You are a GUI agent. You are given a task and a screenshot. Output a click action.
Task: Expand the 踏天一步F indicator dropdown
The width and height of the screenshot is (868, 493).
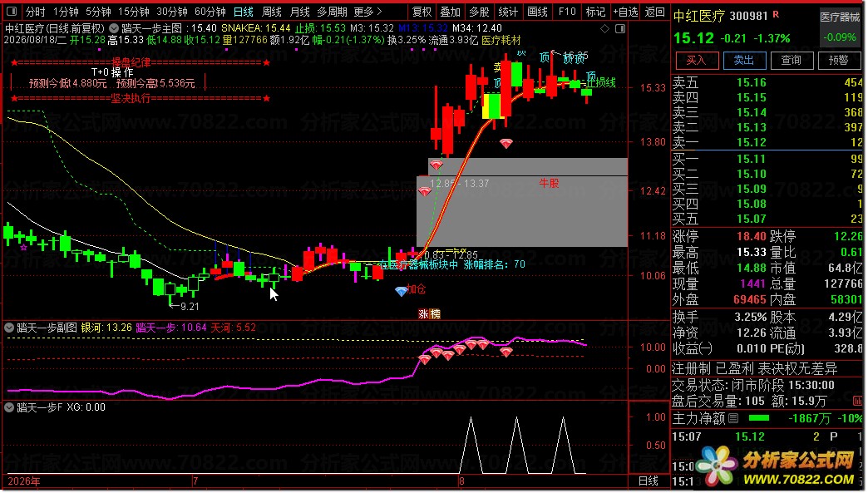(9, 407)
